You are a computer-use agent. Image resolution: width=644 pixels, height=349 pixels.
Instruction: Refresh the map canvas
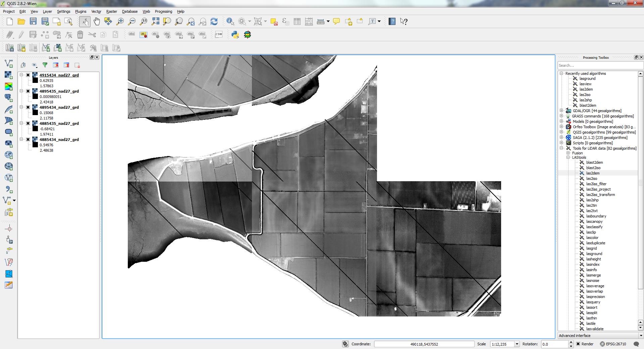point(214,21)
